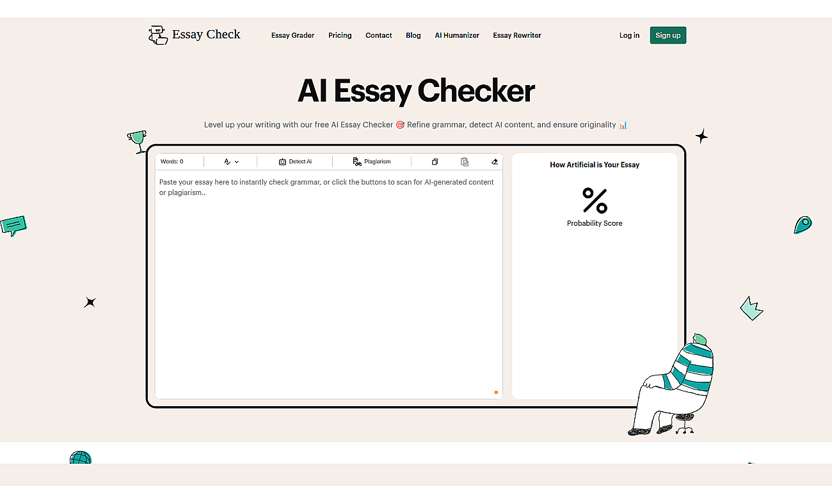Open the Contact page

coord(379,35)
